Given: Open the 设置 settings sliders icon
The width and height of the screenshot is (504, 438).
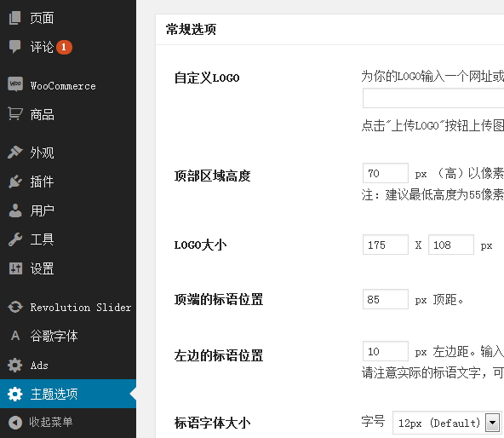Looking at the screenshot, I should [x=15, y=268].
